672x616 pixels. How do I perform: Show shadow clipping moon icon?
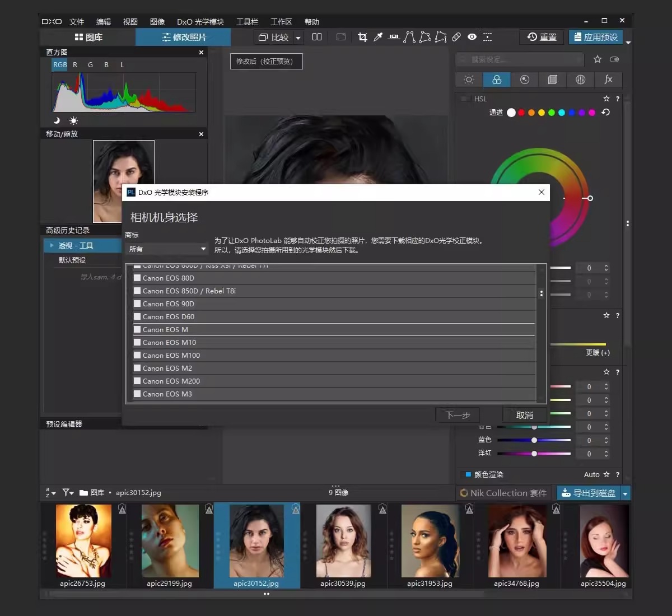click(57, 120)
